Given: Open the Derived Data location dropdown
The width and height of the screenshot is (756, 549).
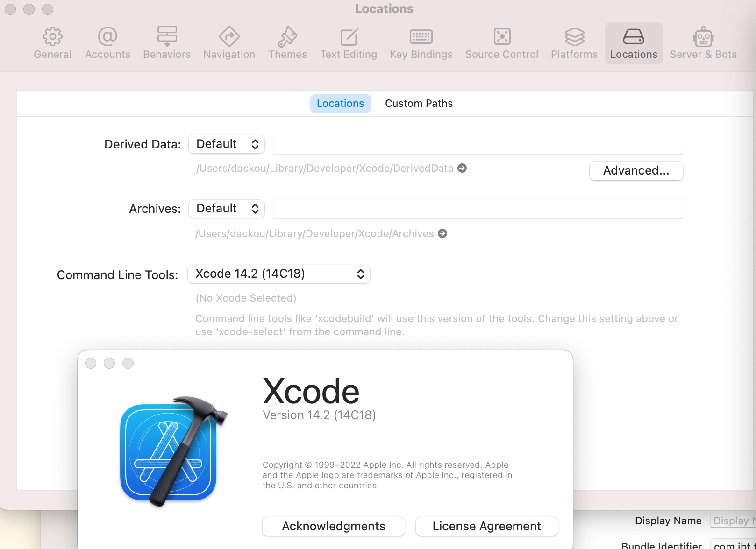Looking at the screenshot, I should 227,144.
